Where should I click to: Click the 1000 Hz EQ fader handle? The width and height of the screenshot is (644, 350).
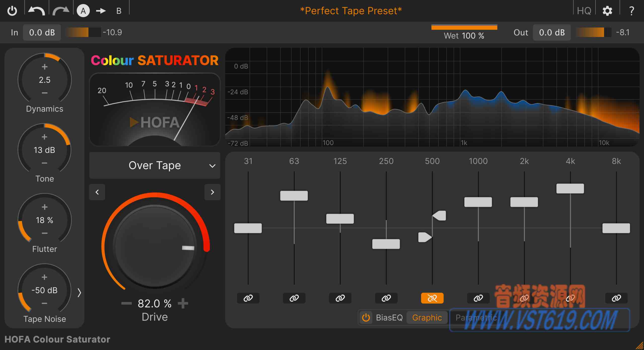[x=478, y=201]
